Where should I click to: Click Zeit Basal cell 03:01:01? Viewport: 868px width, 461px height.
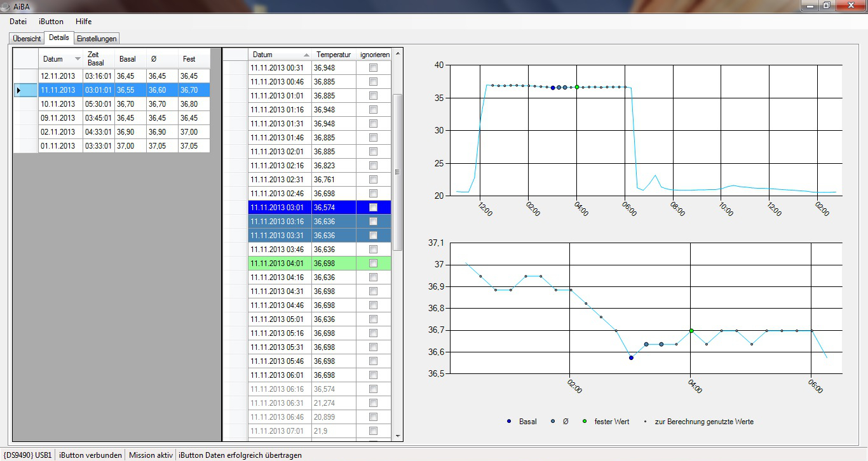pos(98,90)
